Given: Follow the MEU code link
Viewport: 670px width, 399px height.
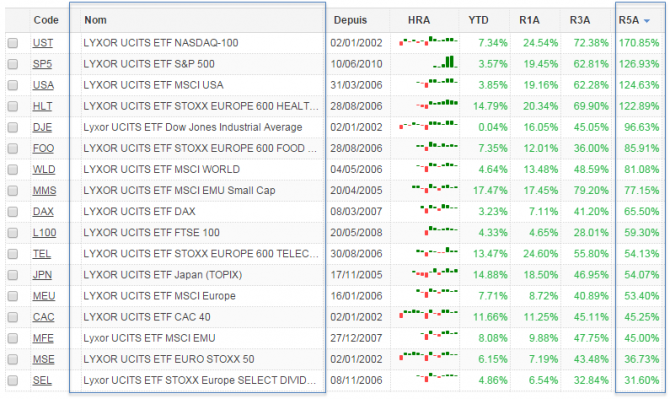Looking at the screenshot, I should [44, 296].
